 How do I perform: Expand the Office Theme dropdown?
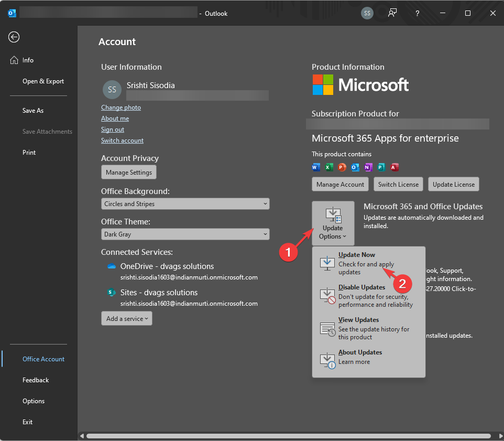(x=185, y=234)
